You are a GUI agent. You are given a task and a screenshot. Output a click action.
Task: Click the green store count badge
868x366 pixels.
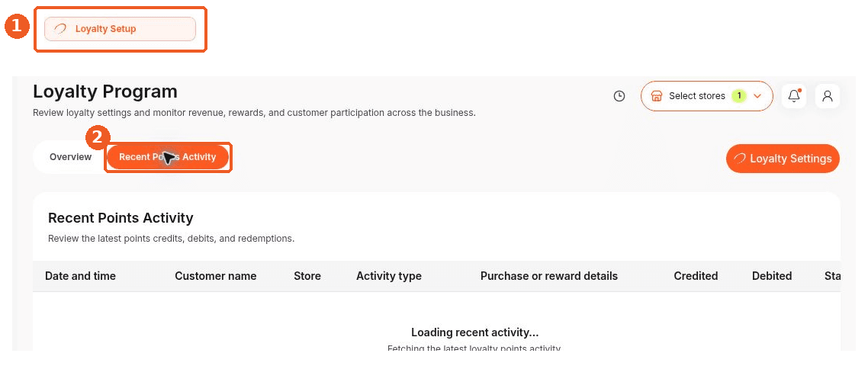pyautogui.click(x=738, y=96)
